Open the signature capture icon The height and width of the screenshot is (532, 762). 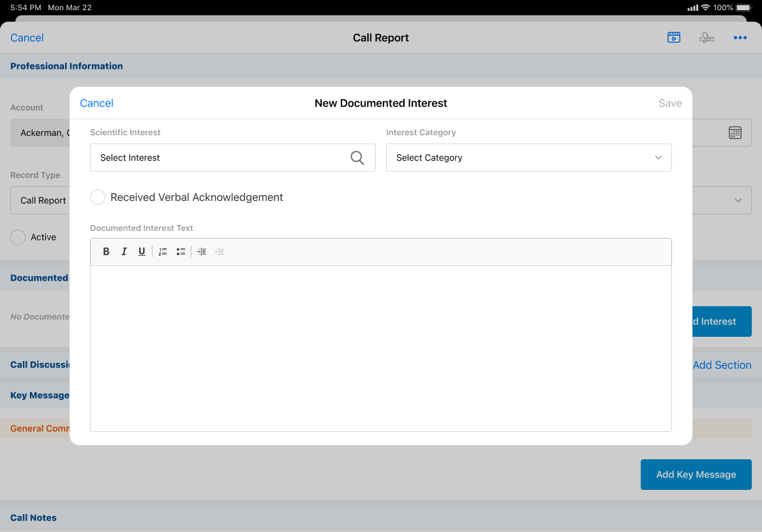706,38
